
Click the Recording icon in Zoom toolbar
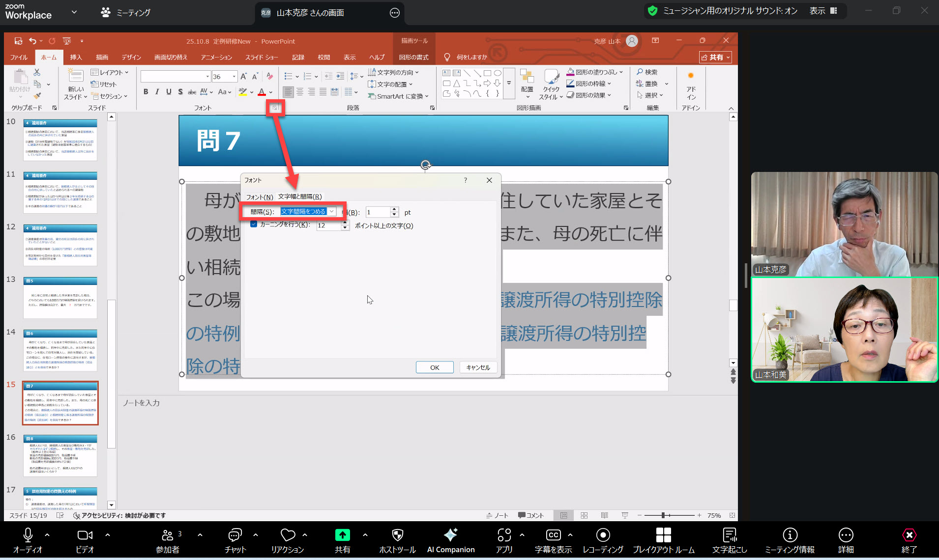(603, 535)
